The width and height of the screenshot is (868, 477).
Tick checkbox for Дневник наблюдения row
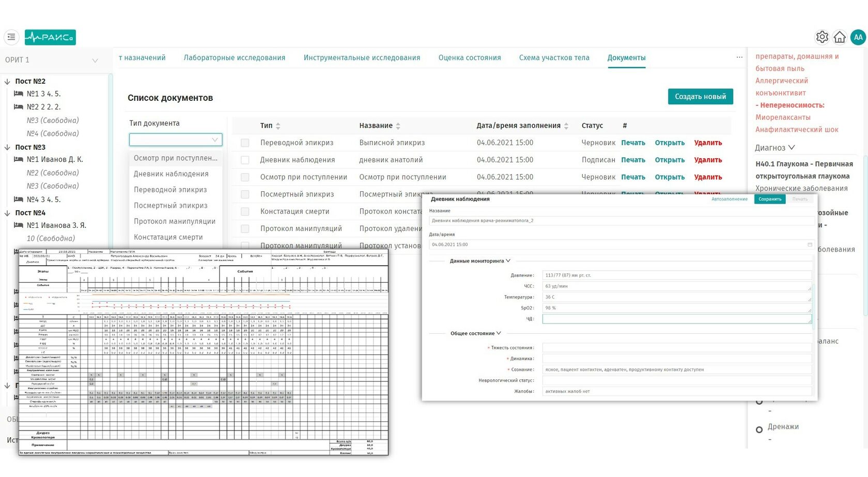(x=245, y=160)
